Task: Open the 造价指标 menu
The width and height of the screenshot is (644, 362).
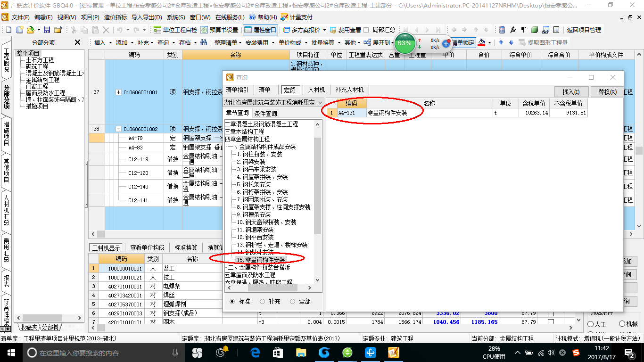Action: coord(115,17)
